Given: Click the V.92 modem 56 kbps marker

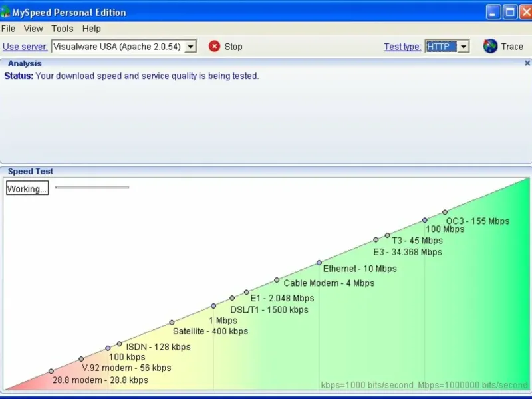Looking at the screenshot, I should [x=81, y=359].
